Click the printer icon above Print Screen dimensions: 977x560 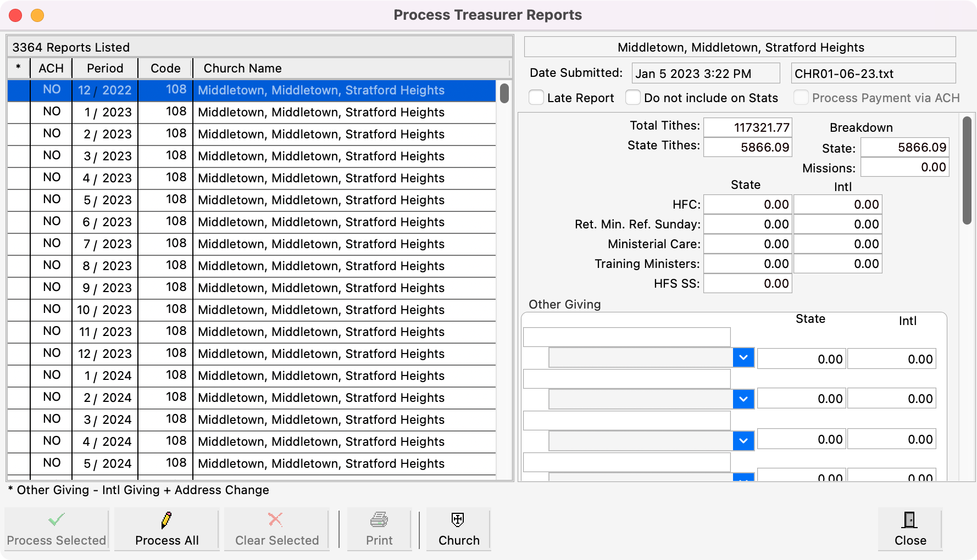point(379,519)
